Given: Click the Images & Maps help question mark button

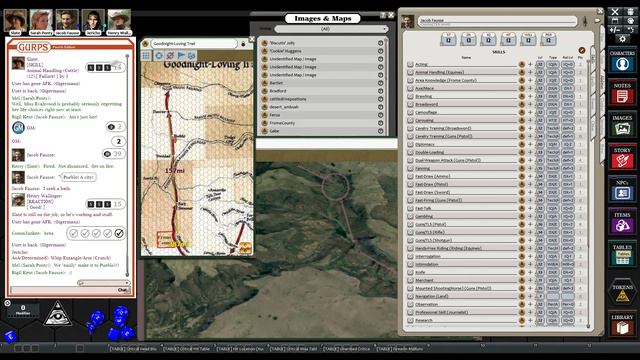Looking at the screenshot, I should [382, 15].
